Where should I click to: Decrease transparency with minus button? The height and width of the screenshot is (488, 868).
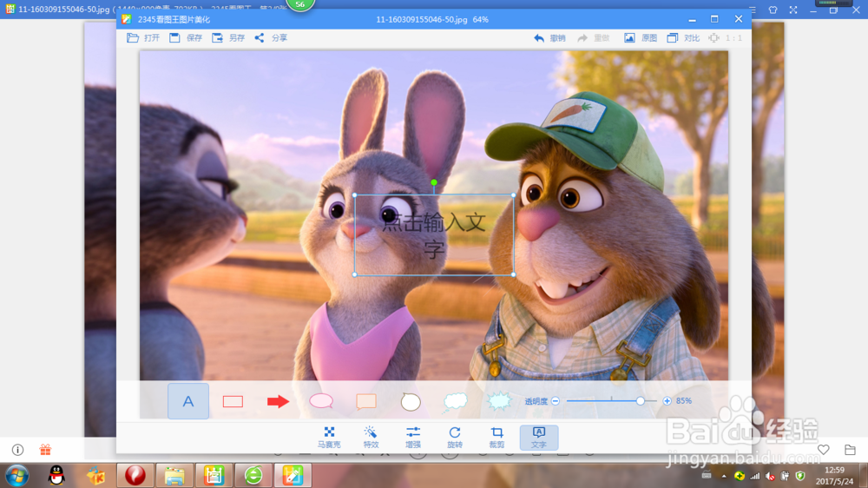pyautogui.click(x=556, y=401)
